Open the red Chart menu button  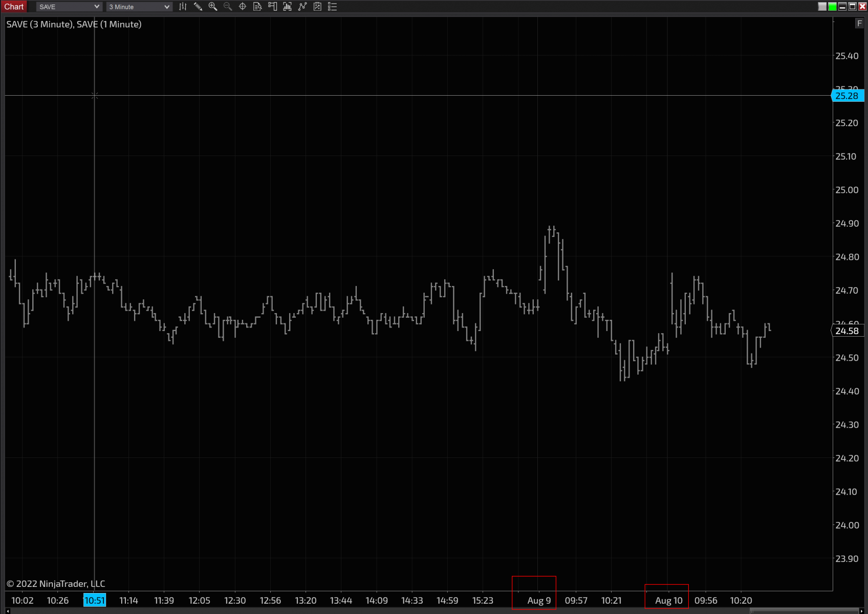pyautogui.click(x=14, y=7)
